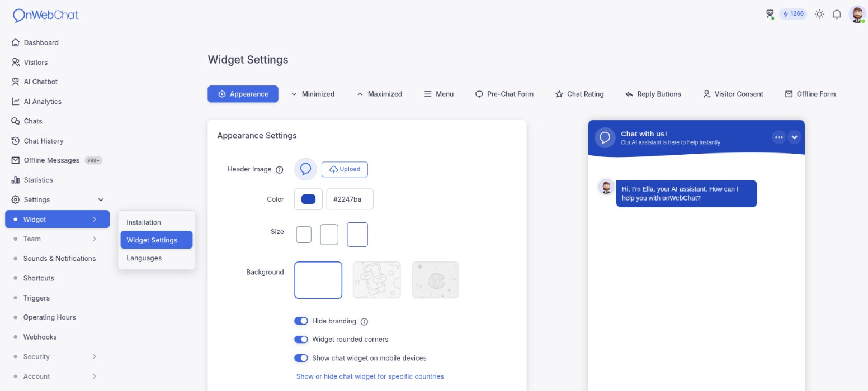The width and height of the screenshot is (868, 391).
Task: Switch to the Maximized tab
Action: point(379,94)
